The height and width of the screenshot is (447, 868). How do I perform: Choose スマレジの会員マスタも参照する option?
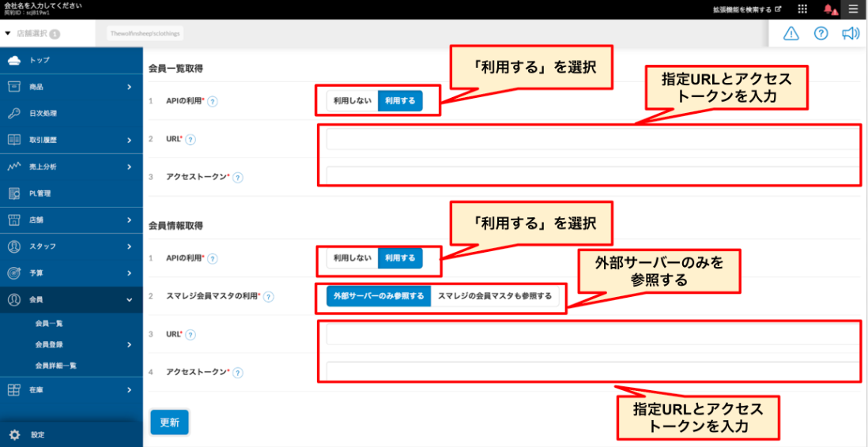pyautogui.click(x=495, y=296)
